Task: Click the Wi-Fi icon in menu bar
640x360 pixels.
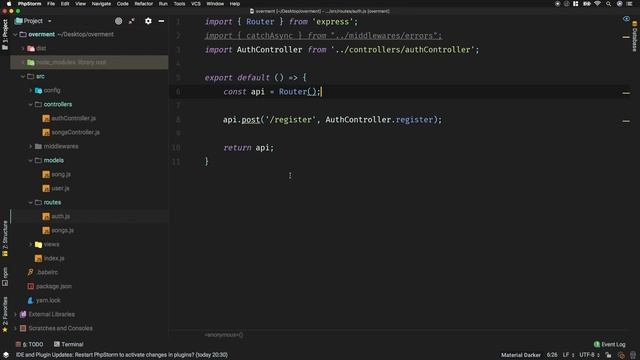Action: click(x=597, y=4)
